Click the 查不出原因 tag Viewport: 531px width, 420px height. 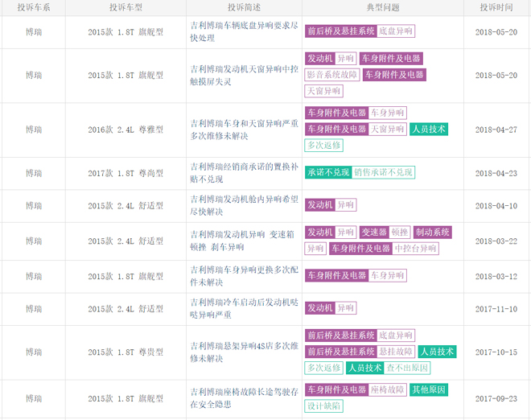pyautogui.click(x=407, y=368)
